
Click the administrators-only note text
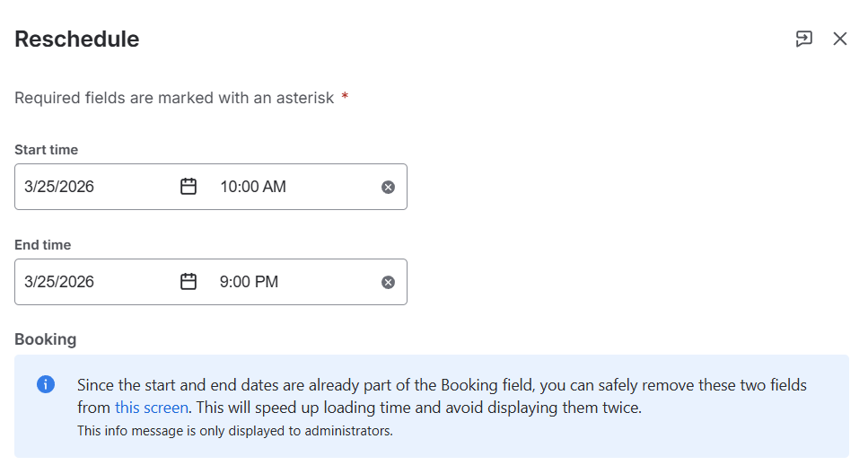click(235, 431)
